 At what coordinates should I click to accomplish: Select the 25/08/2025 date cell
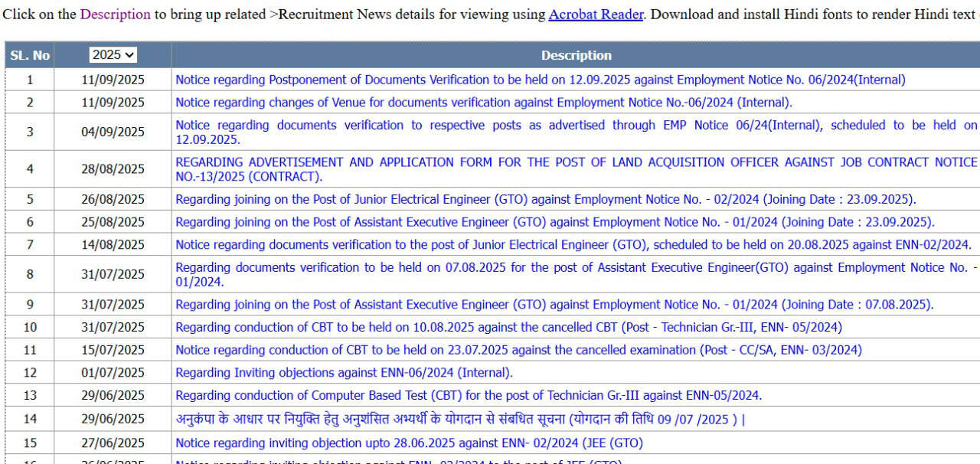point(113,223)
